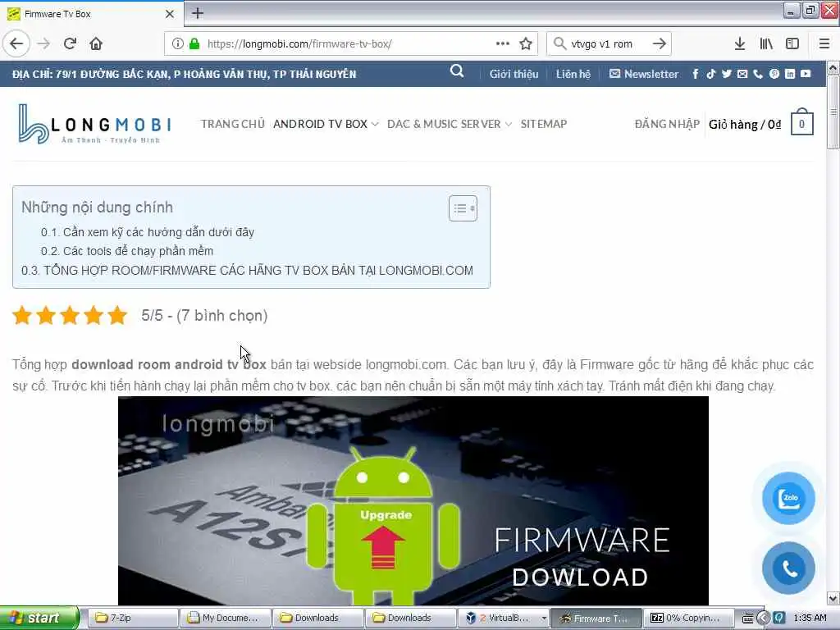This screenshot has height=630, width=840.
Task: Click the page scrollbar up arrow
Action: (x=833, y=68)
